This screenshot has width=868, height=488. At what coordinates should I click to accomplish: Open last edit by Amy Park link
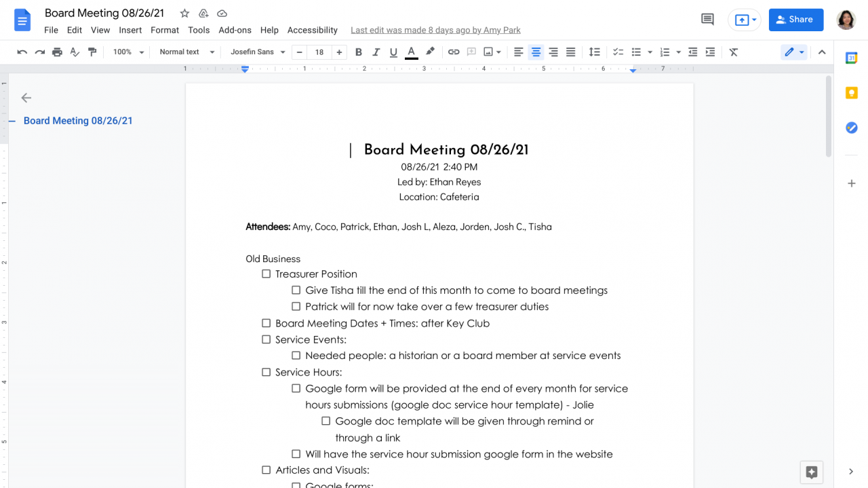(435, 30)
